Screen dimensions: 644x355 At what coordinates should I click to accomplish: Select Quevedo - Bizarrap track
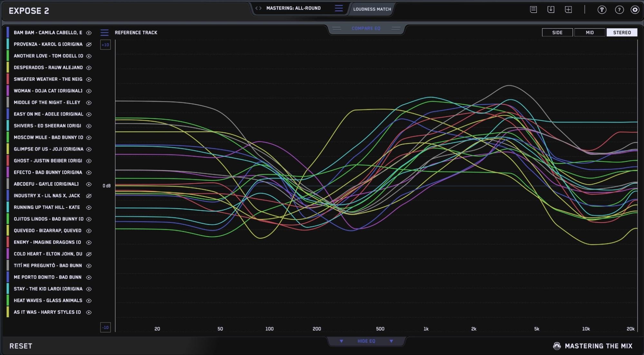[x=47, y=230]
